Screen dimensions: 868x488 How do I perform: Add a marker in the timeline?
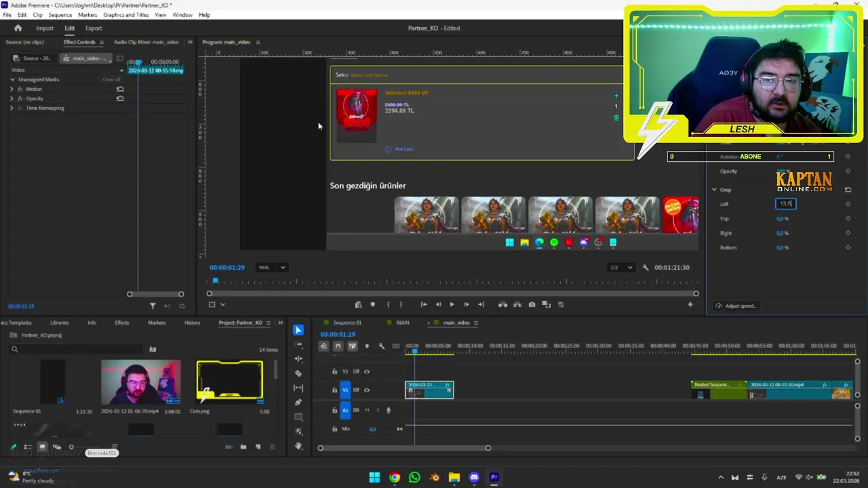(x=367, y=346)
